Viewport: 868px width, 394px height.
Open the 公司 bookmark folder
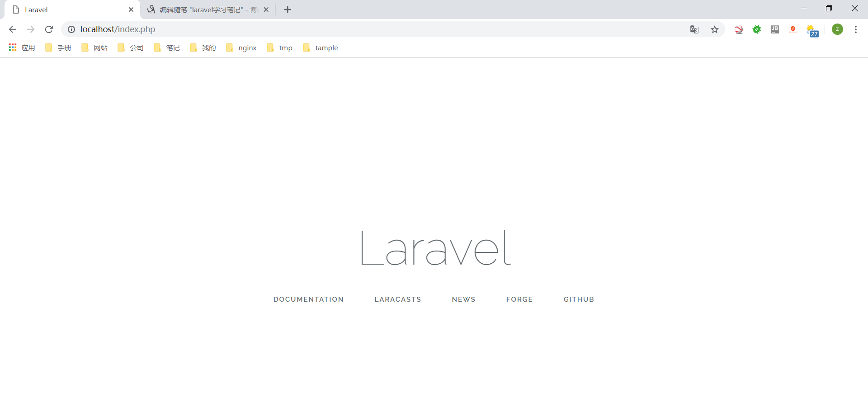131,47
